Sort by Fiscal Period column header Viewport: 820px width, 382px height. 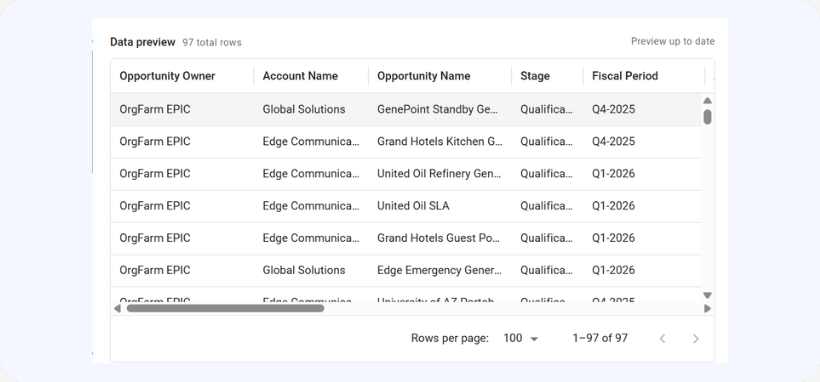625,76
